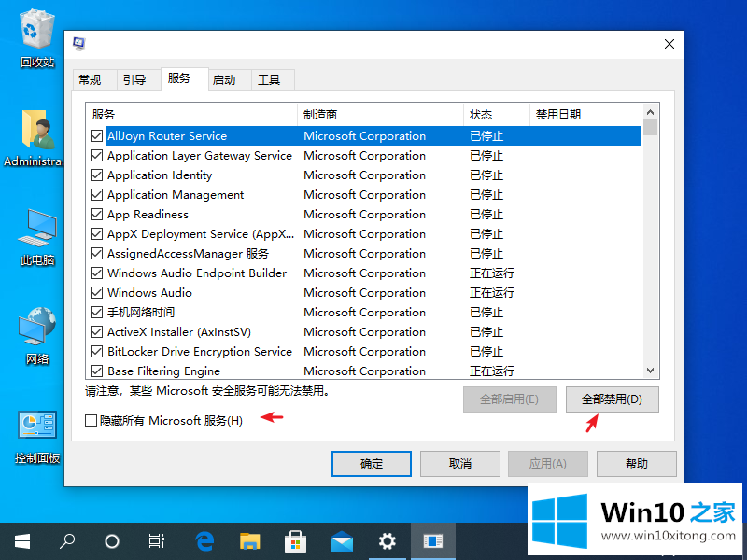Uncheck Application Management checkbox

coord(97,194)
